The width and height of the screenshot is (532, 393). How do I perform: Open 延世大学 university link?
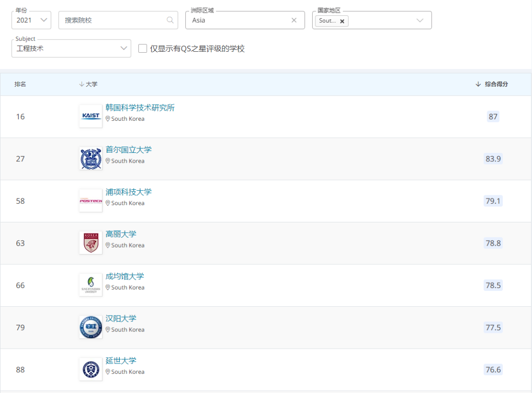click(x=121, y=360)
